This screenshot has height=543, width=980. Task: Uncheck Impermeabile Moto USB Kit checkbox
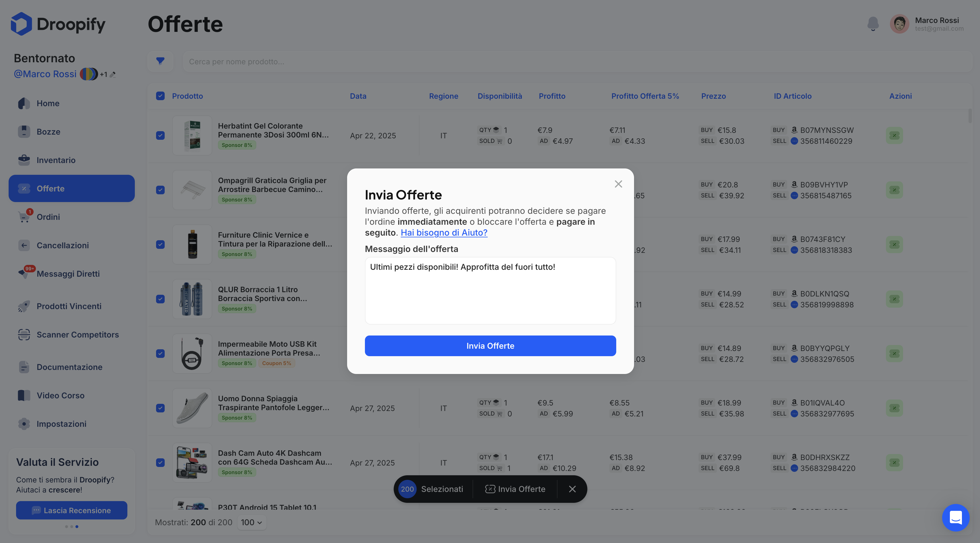tap(160, 354)
